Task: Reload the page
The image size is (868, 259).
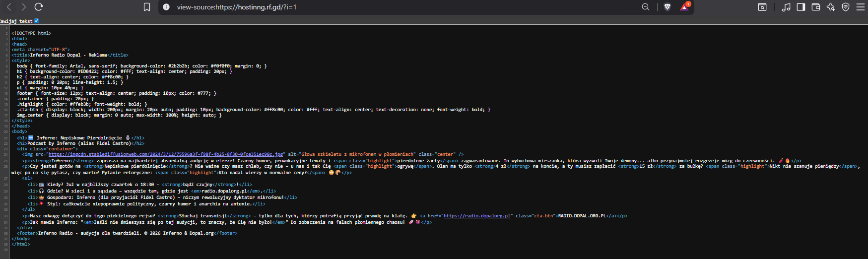Action: (39, 7)
